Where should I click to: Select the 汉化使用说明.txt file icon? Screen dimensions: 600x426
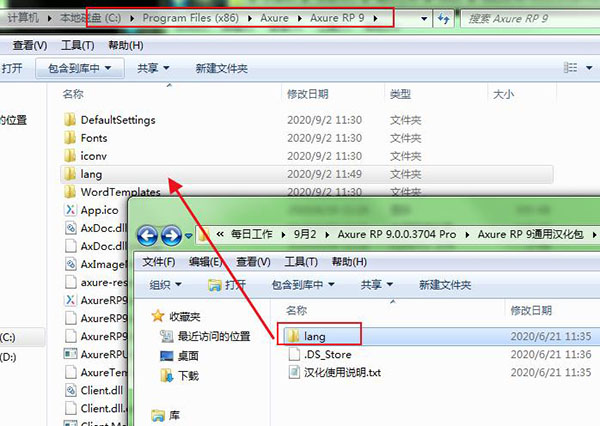[294, 372]
